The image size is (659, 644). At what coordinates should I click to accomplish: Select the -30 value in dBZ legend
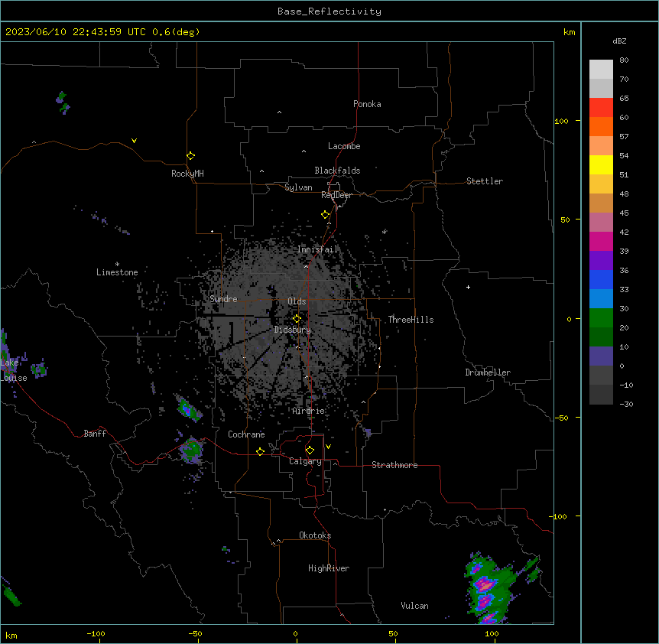tap(626, 404)
